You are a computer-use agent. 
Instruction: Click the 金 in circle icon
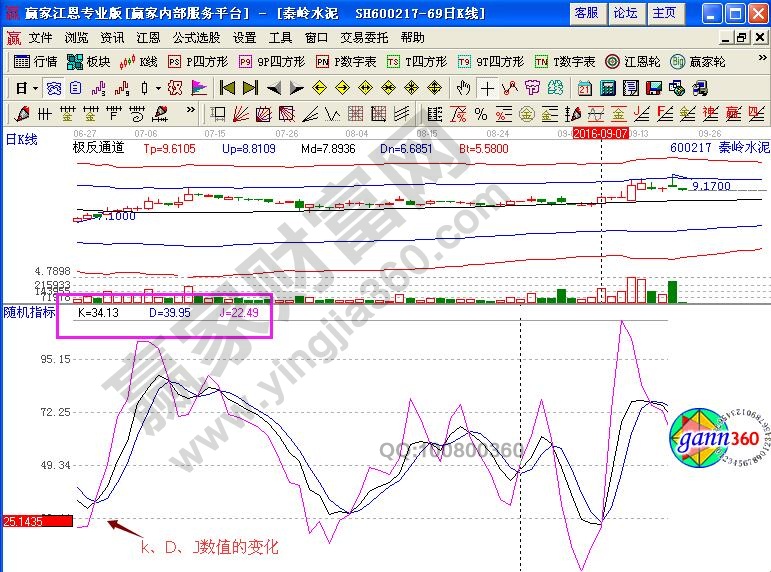pos(527,114)
